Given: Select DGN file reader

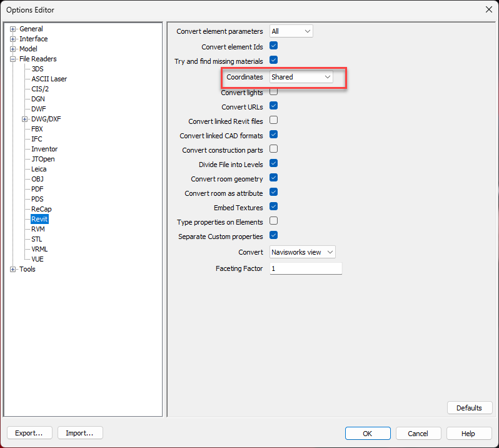Looking at the screenshot, I should [38, 99].
